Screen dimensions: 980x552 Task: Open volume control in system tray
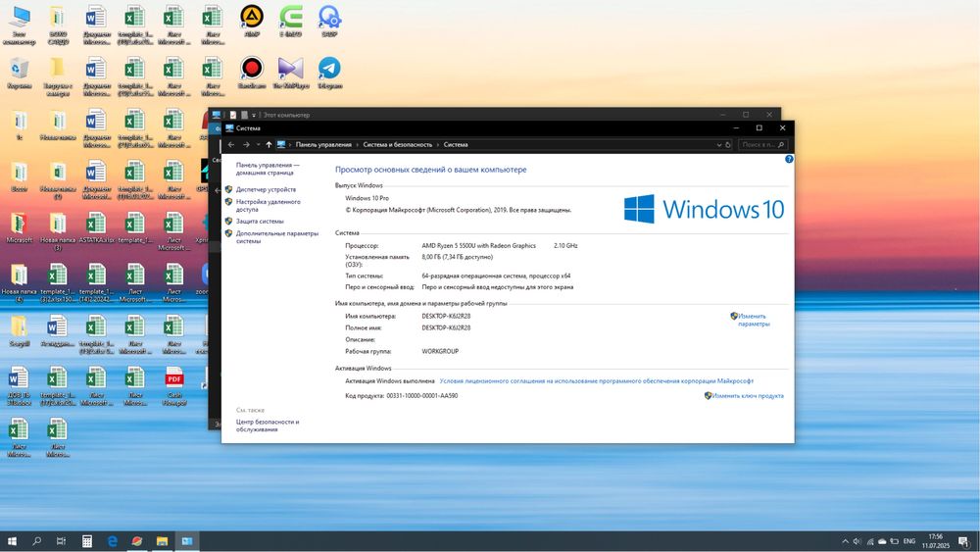click(x=857, y=541)
